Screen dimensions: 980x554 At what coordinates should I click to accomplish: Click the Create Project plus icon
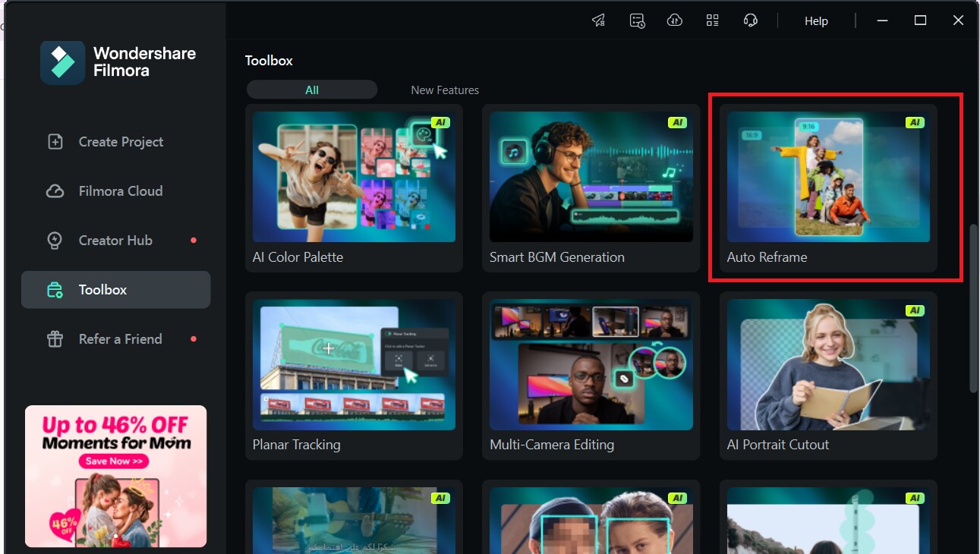click(55, 142)
